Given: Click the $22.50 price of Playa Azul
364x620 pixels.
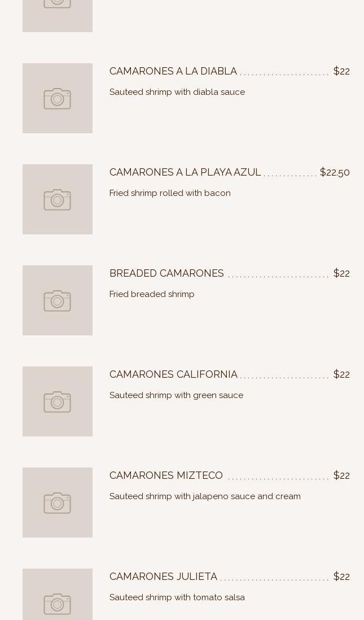Looking at the screenshot, I should point(335,172).
